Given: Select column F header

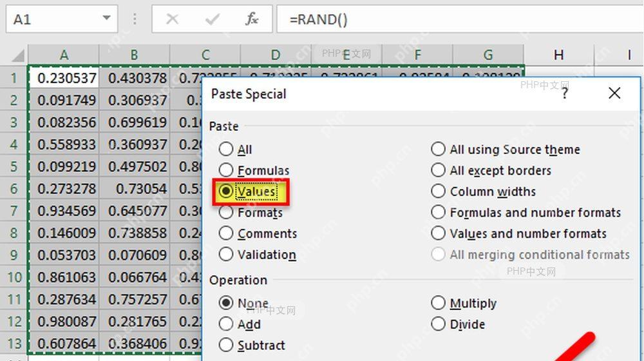Looking at the screenshot, I should pyautogui.click(x=417, y=55).
